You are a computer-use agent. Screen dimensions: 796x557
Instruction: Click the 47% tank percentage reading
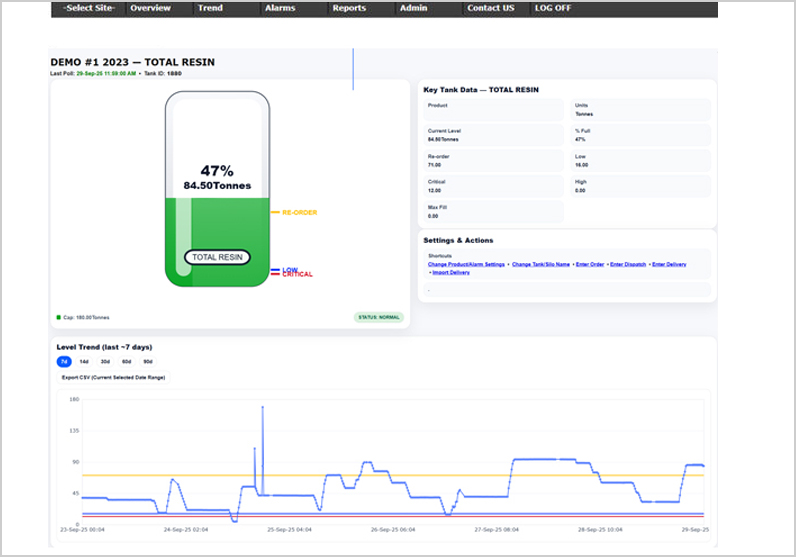(x=217, y=171)
